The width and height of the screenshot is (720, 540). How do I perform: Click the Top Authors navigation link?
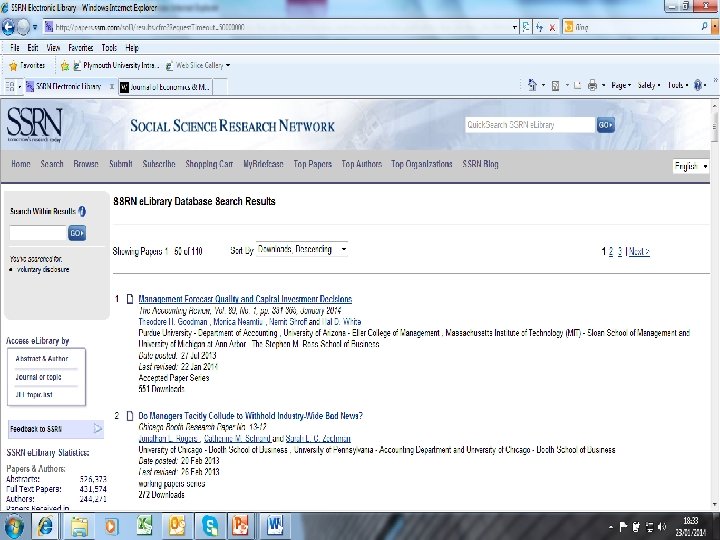[x=361, y=164]
